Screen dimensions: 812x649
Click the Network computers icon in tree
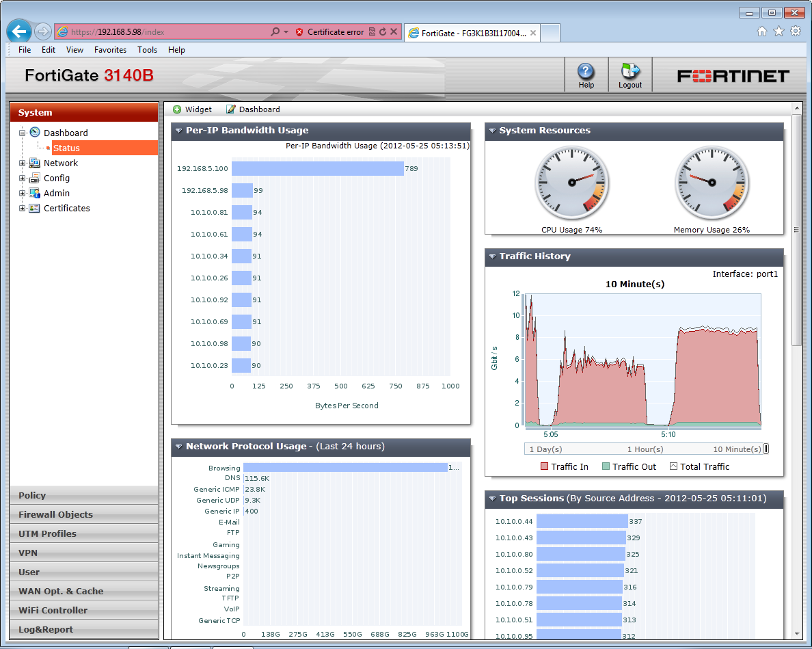click(x=35, y=163)
